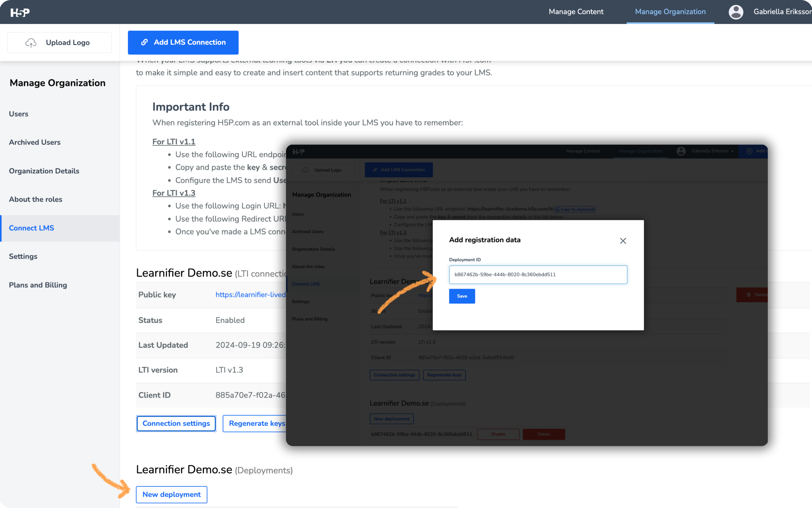Open the Public key https://learnifier link
Screen dimensions: 812x508
point(250,295)
